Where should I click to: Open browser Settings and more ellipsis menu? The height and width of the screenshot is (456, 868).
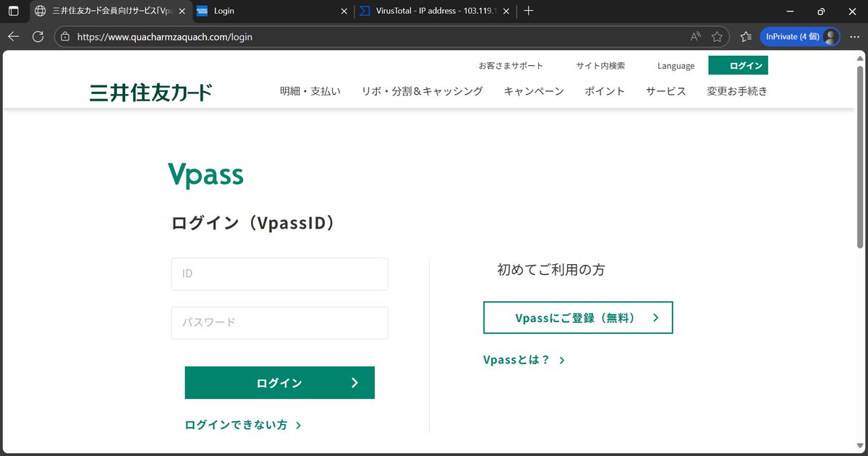pyautogui.click(x=854, y=36)
